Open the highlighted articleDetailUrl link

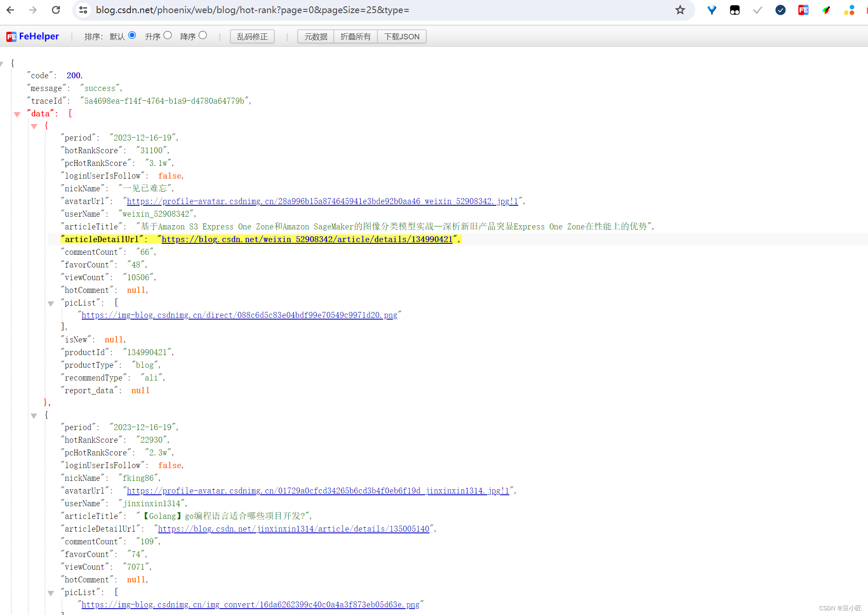pyautogui.click(x=307, y=239)
